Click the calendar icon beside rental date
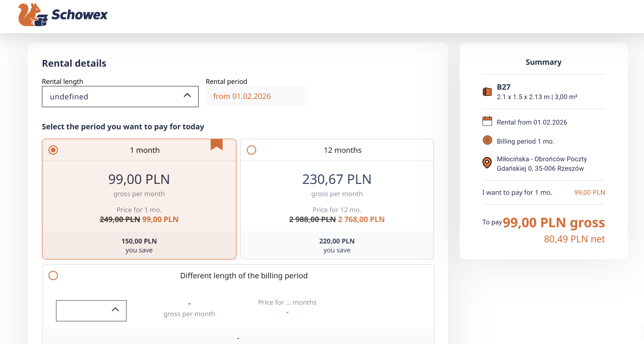Screen dimensions: 644x344 487,121
